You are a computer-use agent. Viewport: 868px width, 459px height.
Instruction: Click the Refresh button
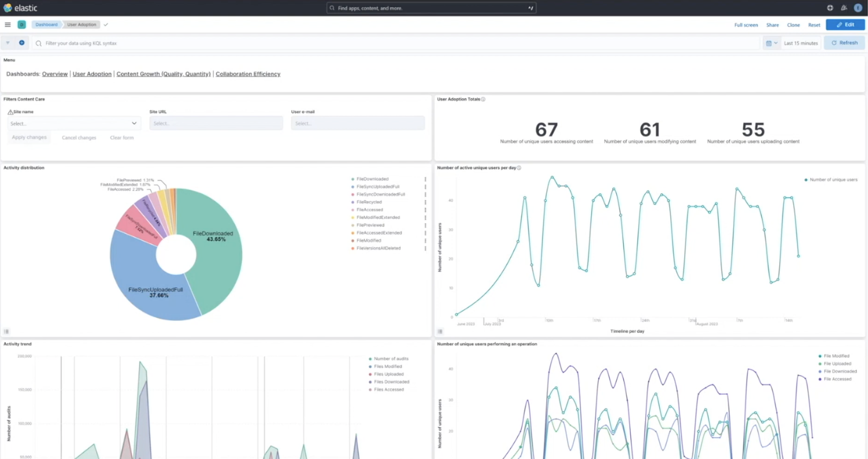[844, 43]
